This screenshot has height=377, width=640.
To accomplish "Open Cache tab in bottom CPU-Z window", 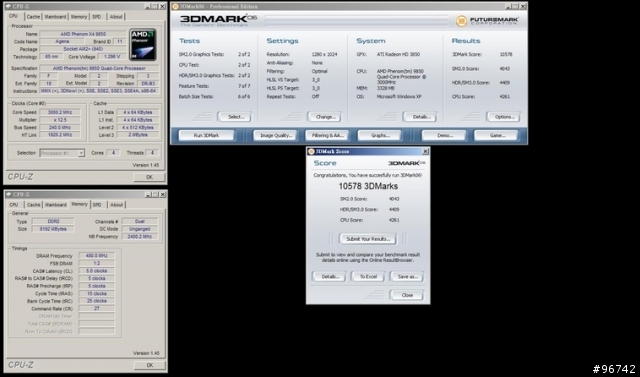I will 33,205.
